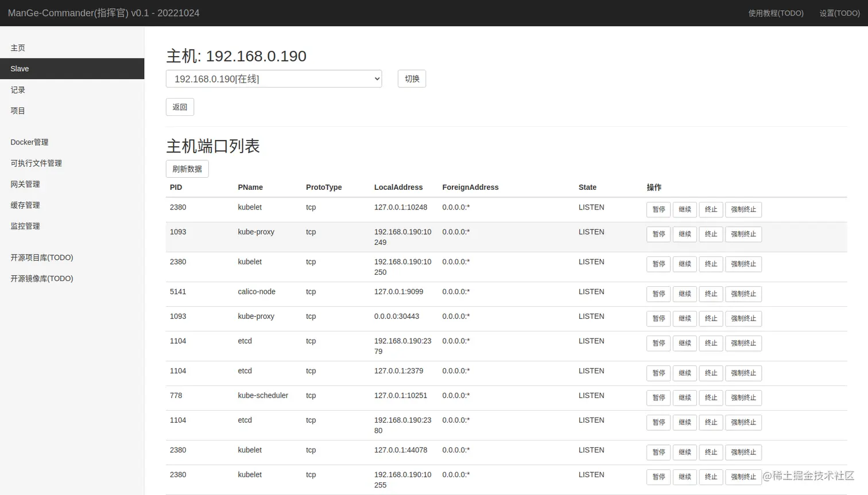Click 终止 for etcd 192.168.0.190:2379
The width and height of the screenshot is (868, 495).
click(x=711, y=343)
